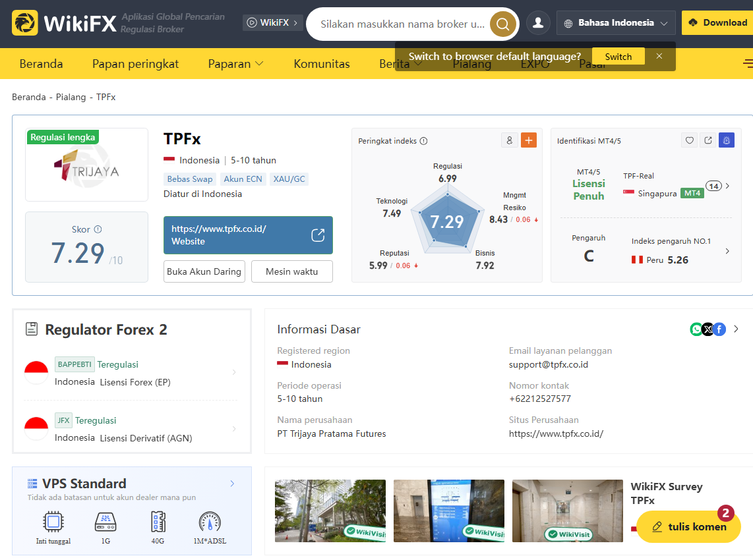Click the blue bug report icon

pyautogui.click(x=727, y=140)
